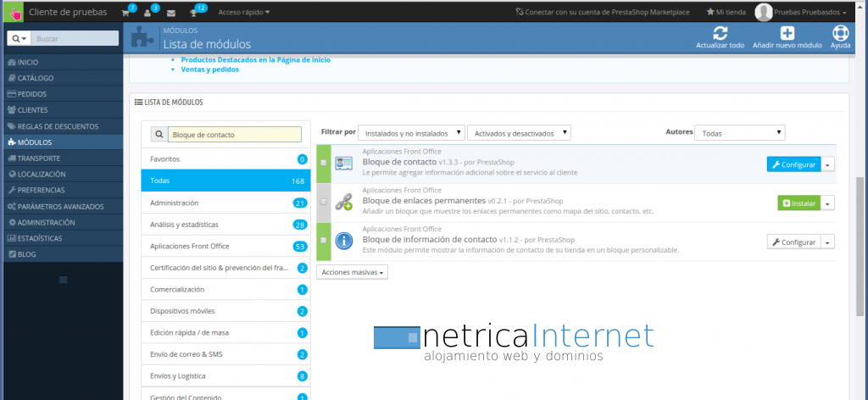Open the envelope messages icon
Screen dimensions: 868x400
[171, 13]
